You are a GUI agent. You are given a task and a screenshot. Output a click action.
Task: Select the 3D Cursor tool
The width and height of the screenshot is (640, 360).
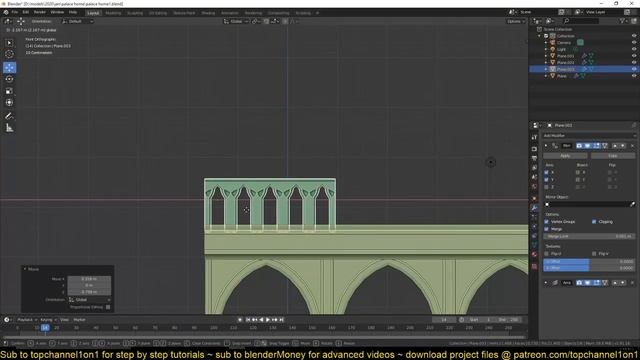tap(9, 54)
